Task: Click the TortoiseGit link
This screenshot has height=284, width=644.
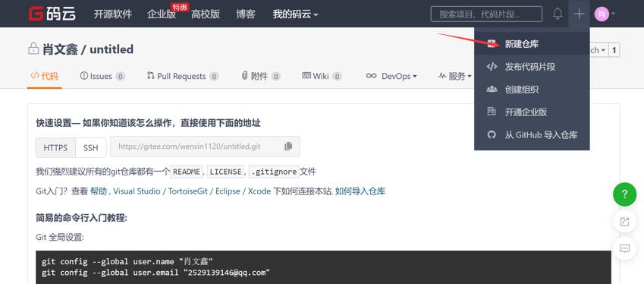Action: coord(190,191)
